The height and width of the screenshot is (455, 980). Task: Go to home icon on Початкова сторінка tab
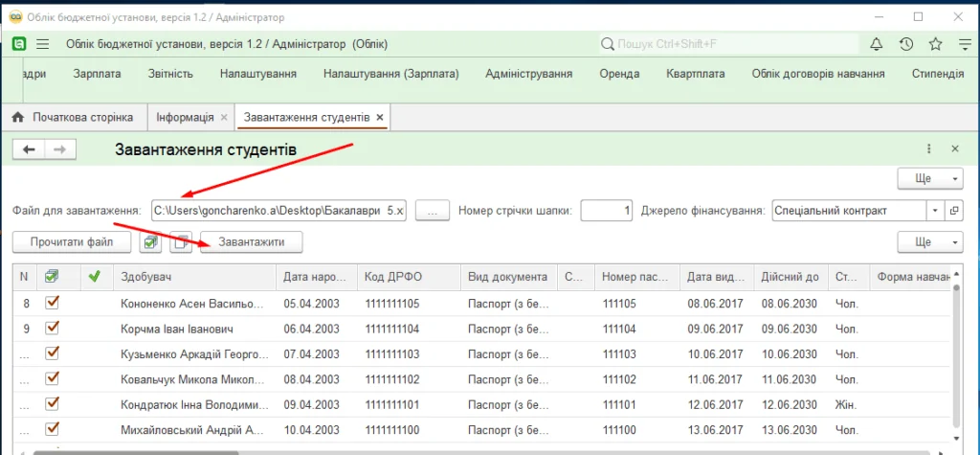point(17,117)
